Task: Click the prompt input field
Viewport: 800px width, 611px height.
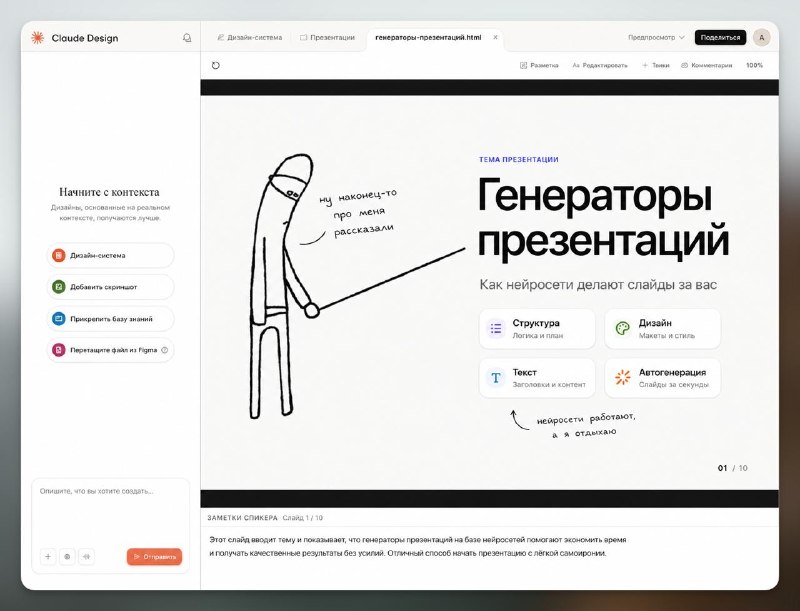Action: [x=111, y=513]
